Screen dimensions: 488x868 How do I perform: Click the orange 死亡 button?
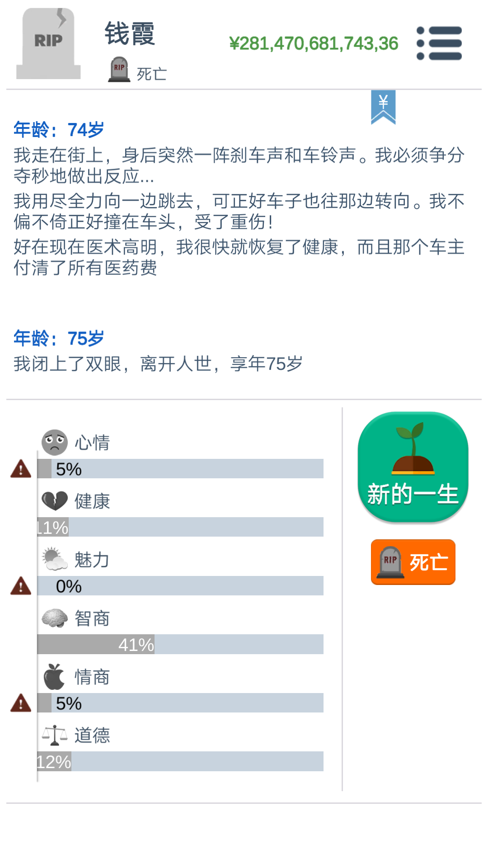coord(413,562)
